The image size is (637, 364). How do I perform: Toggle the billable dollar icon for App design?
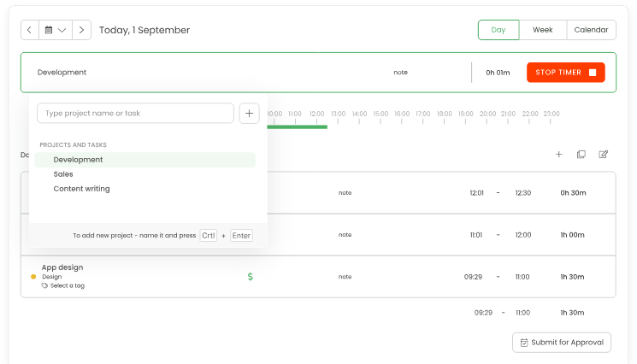tap(250, 277)
